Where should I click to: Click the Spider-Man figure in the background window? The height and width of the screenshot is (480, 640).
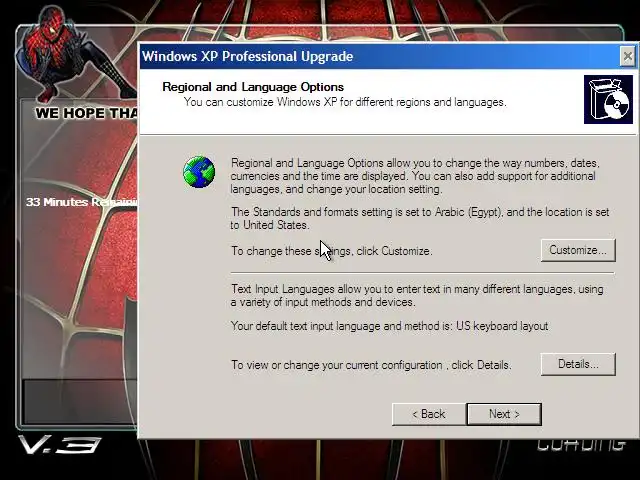coord(78,53)
